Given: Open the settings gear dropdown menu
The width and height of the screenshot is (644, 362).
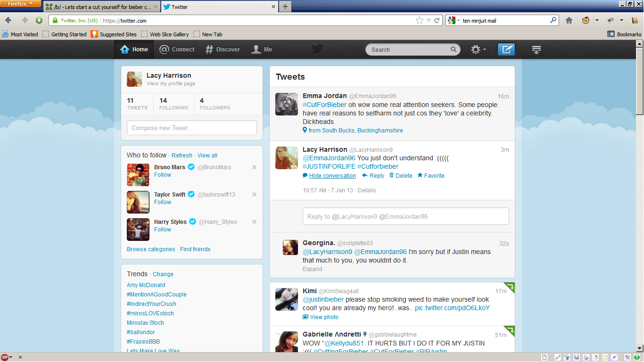Looking at the screenshot, I should click(x=478, y=49).
